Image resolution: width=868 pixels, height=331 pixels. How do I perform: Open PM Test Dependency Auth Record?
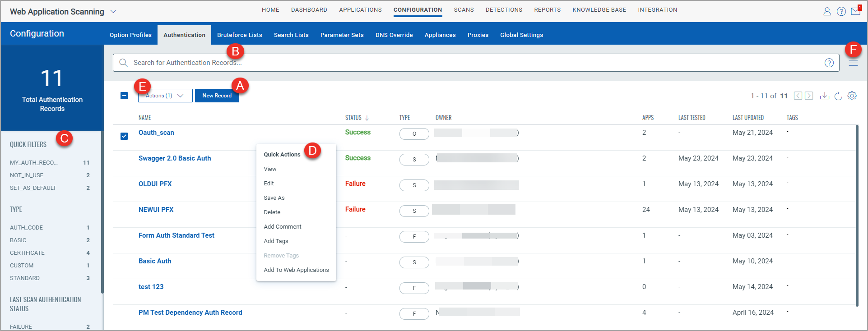(190, 313)
